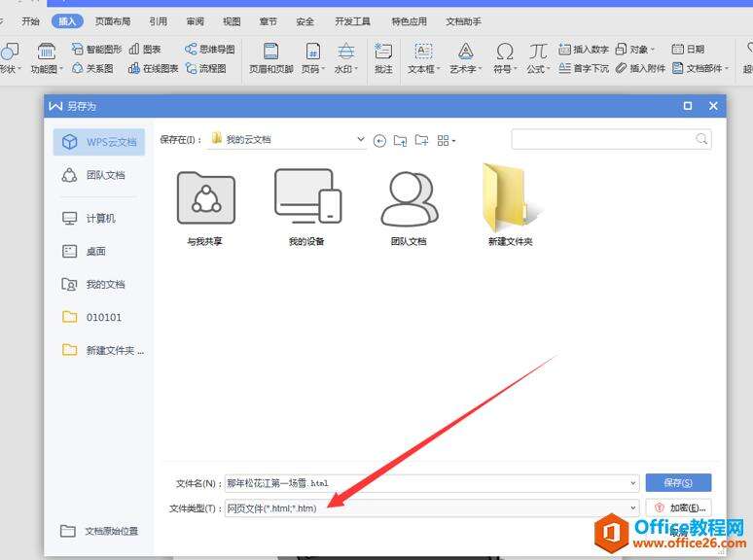Open the yellow 新建文件夹 folder
This screenshot has height=560, width=753.
510,205
